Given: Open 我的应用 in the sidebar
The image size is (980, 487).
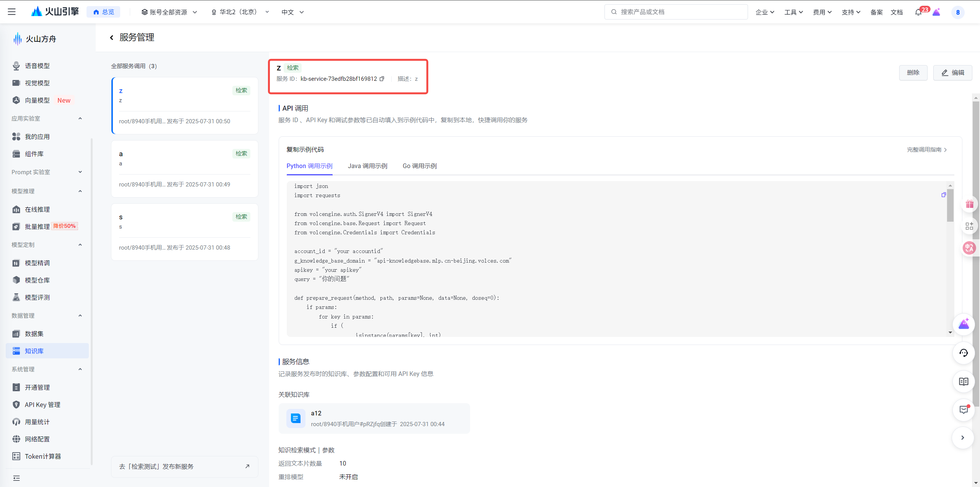Looking at the screenshot, I should pos(47,137).
